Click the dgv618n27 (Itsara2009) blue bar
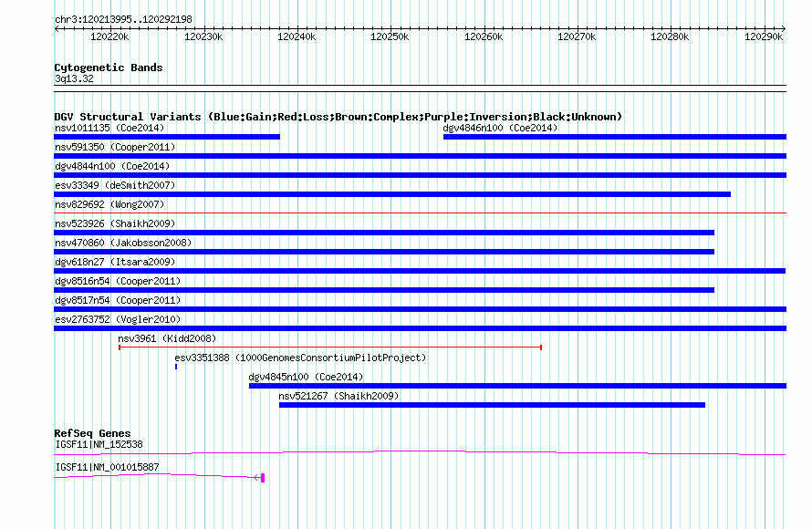The height and width of the screenshot is (529, 812). (x=420, y=271)
